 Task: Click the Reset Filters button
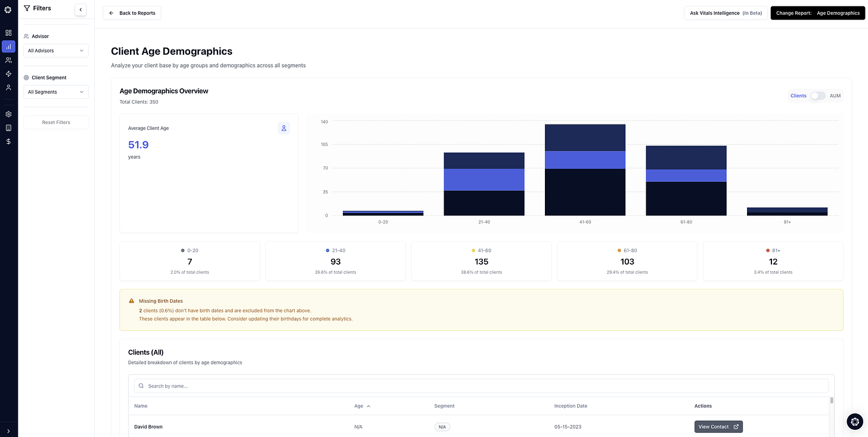tap(55, 122)
